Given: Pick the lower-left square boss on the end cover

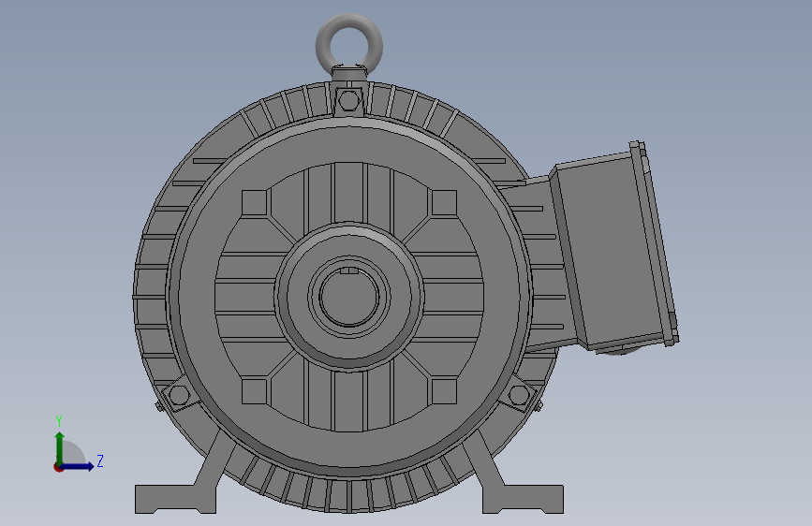Looking at the screenshot, I should (x=254, y=391).
